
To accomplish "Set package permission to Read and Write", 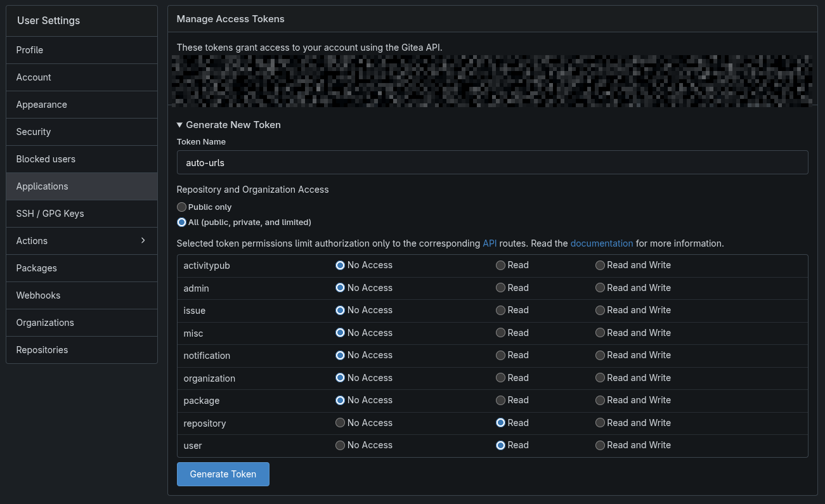I will click(600, 400).
